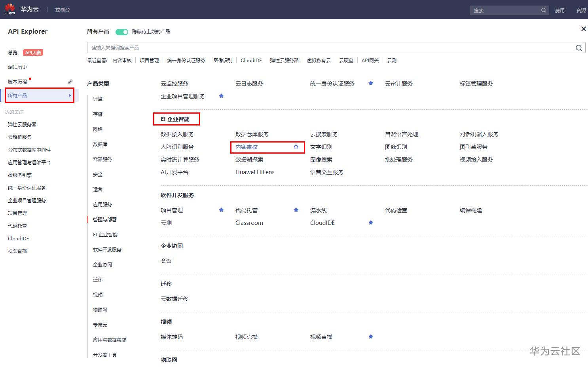This screenshot has width=588, height=367.
Task: Select 视频 product type
Action: 98,295
